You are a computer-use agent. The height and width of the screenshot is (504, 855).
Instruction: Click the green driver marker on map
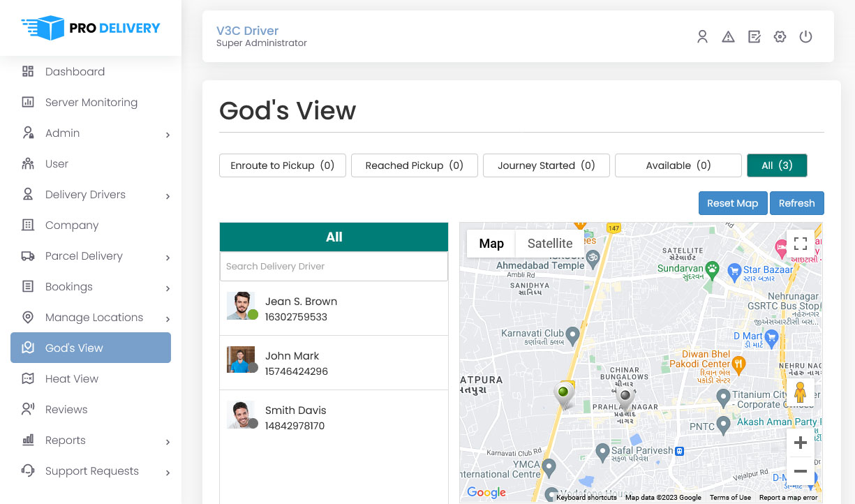563,394
